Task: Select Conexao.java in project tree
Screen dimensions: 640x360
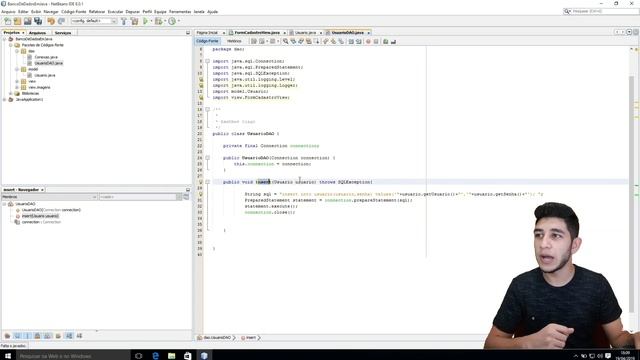Action: tap(46, 57)
